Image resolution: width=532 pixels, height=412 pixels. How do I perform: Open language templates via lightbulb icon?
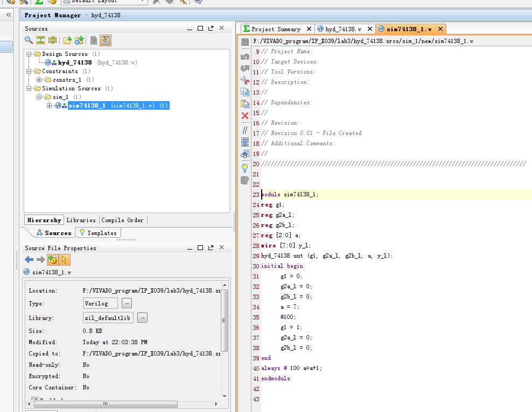pyautogui.click(x=245, y=168)
